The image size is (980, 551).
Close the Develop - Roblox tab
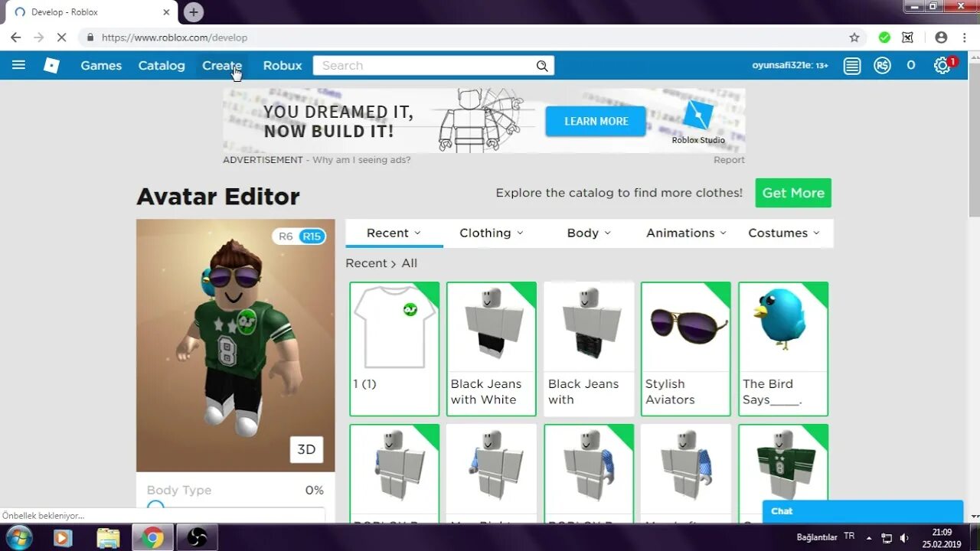[166, 12]
